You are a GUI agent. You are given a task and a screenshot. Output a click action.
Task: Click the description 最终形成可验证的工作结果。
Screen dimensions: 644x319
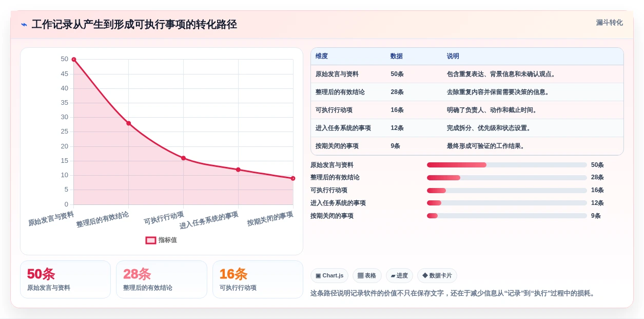tap(487, 146)
